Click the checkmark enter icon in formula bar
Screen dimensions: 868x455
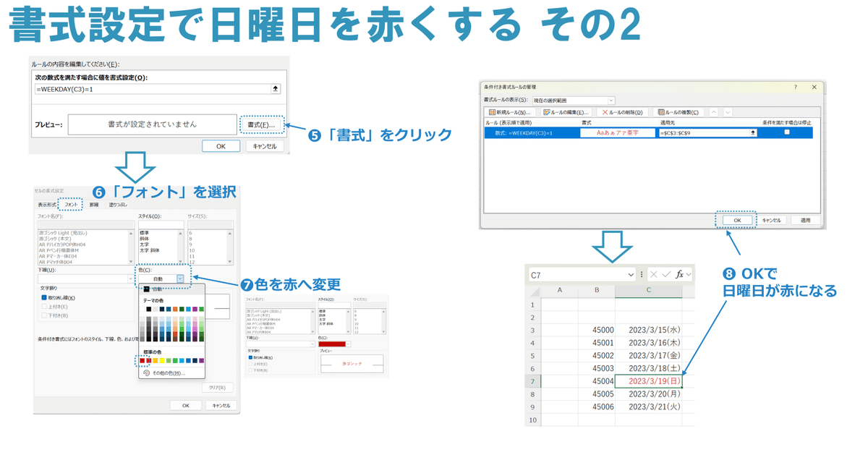click(666, 274)
